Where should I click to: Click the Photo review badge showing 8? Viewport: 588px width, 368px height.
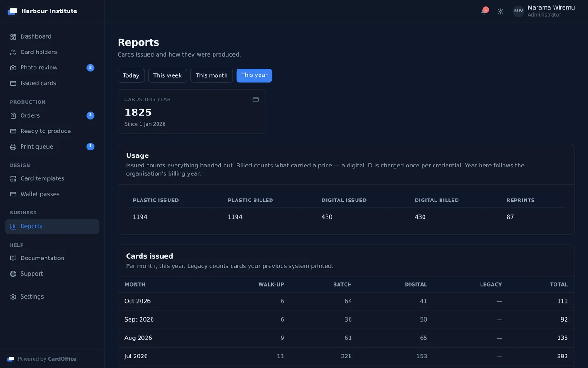coord(90,68)
